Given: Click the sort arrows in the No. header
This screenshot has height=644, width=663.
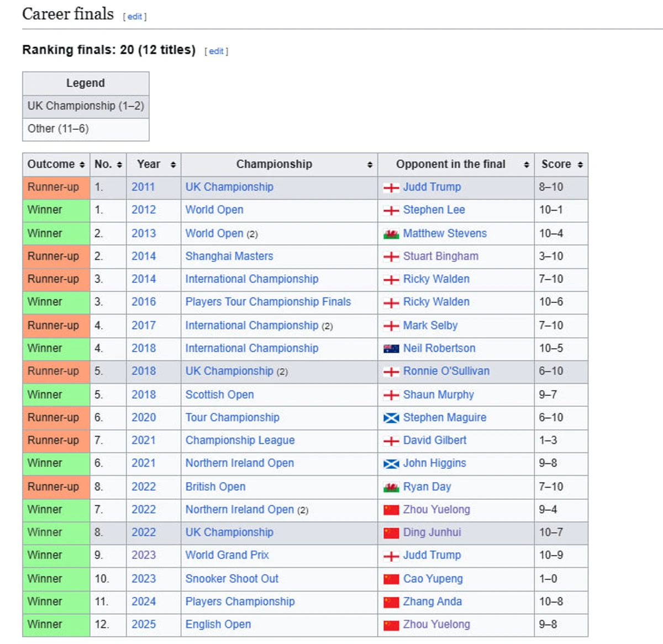Looking at the screenshot, I should click(x=119, y=165).
